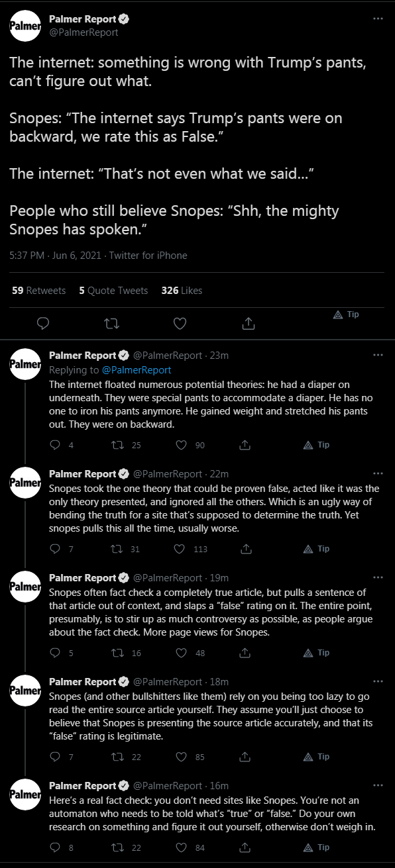395x868 pixels.
Task: Open @PalmerReport link in 'Replying to' line
Action: (x=136, y=370)
